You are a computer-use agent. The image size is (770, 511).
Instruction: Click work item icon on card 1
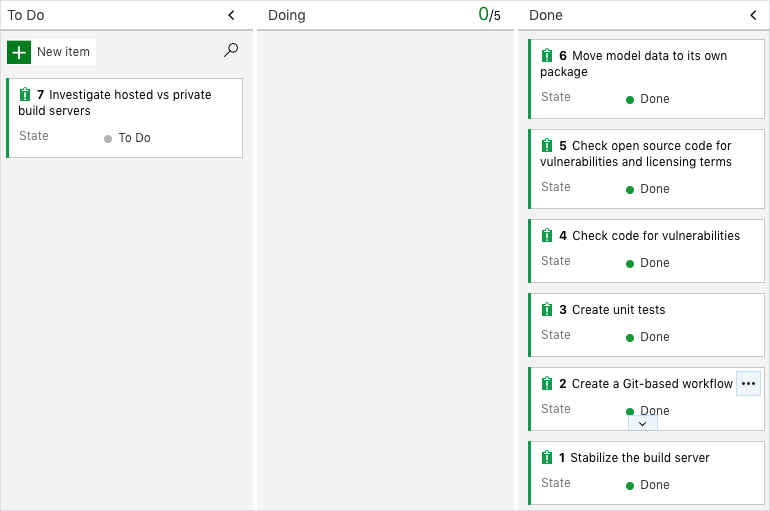pyautogui.click(x=547, y=457)
